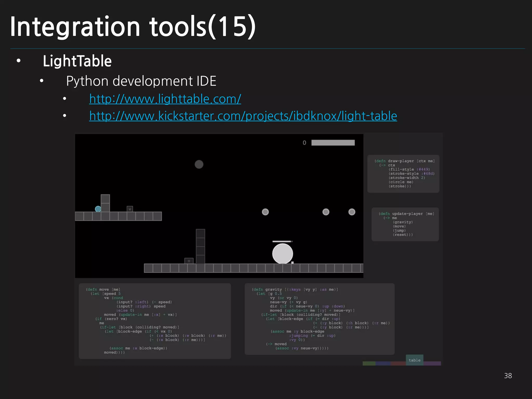
Task: Click the slide page number 38
Action: pyautogui.click(x=508, y=376)
